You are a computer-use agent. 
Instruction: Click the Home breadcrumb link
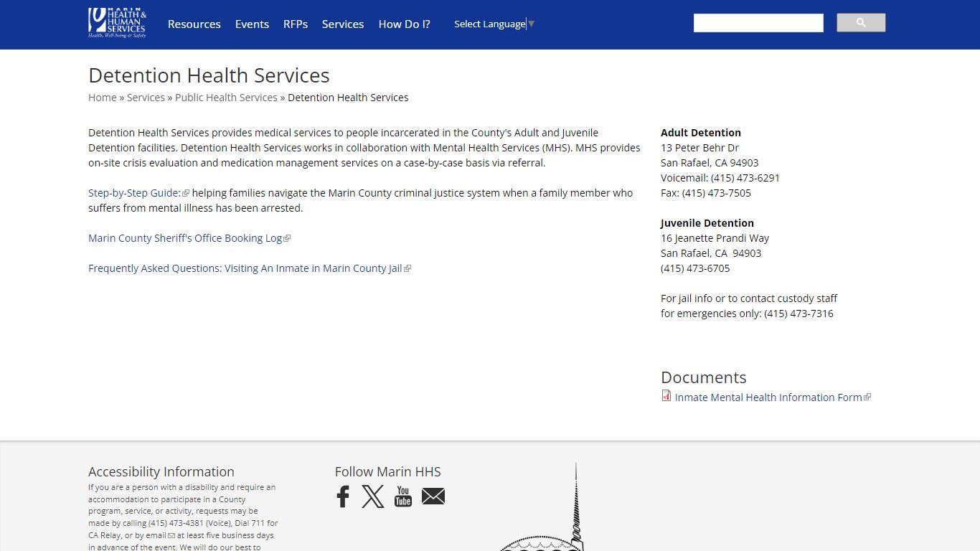point(103,98)
